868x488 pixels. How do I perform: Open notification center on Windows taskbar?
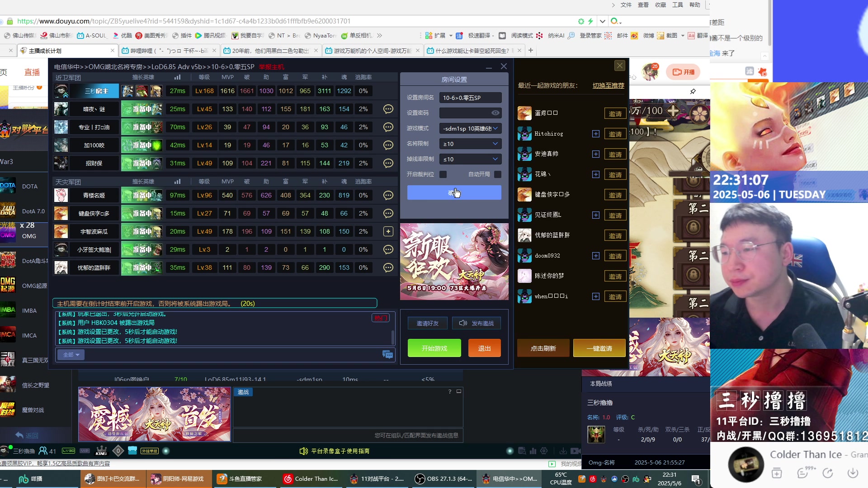click(696, 479)
